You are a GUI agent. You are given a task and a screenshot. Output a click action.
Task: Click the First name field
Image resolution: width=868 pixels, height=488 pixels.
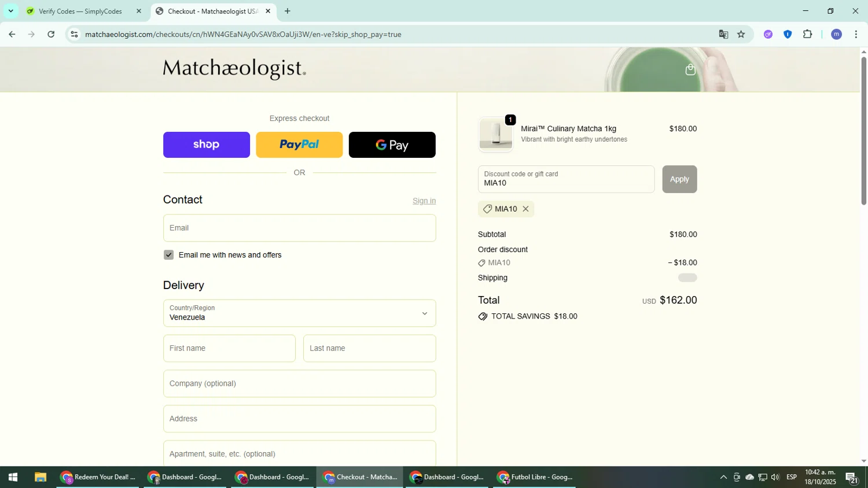pos(229,348)
